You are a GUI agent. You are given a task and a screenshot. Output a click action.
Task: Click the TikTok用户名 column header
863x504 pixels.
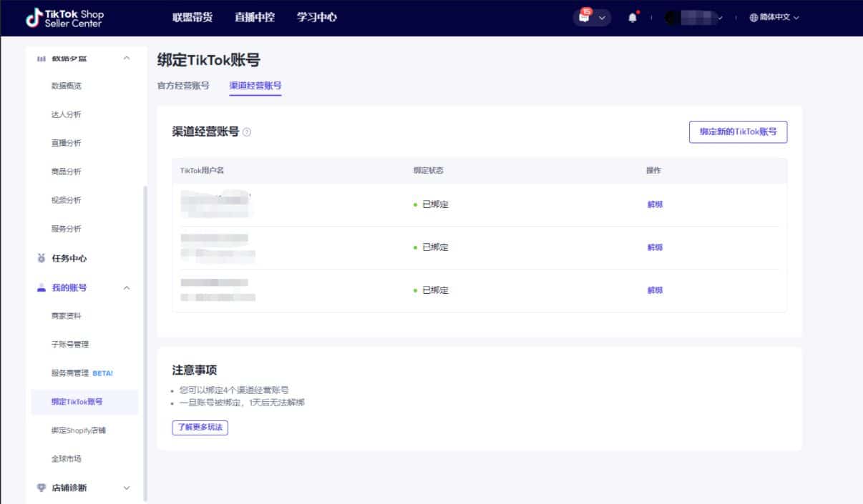click(202, 170)
